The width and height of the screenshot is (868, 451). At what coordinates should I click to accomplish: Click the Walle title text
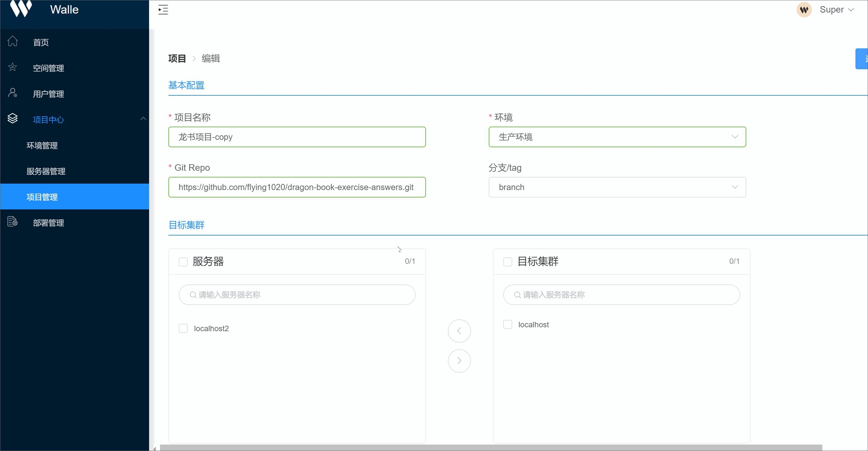(64, 9)
